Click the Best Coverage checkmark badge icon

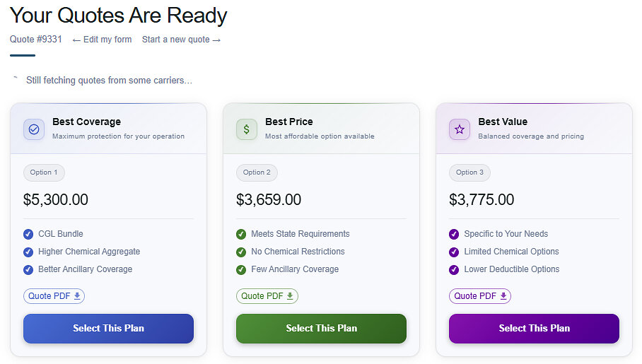(34, 129)
